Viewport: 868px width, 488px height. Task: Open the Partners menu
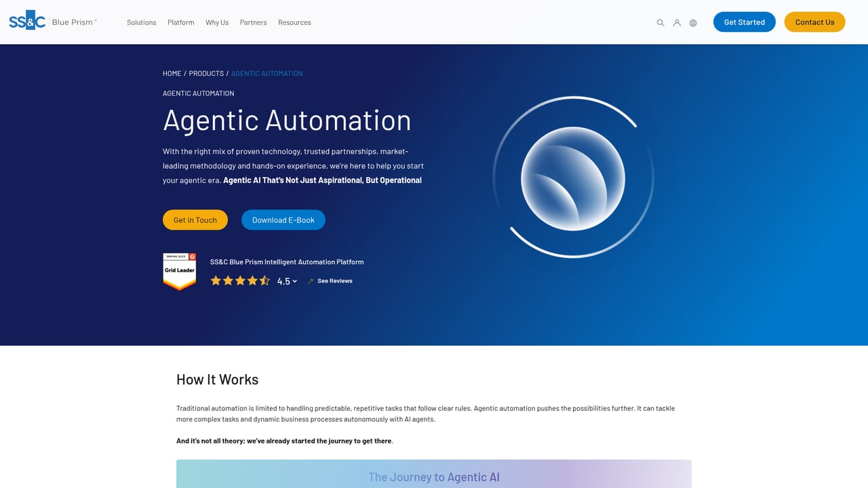tap(254, 22)
